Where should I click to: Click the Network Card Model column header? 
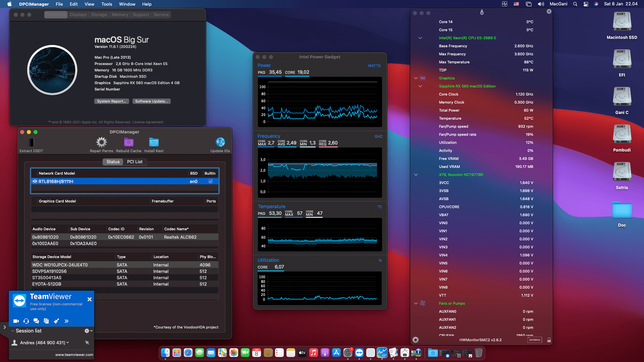[57, 173]
